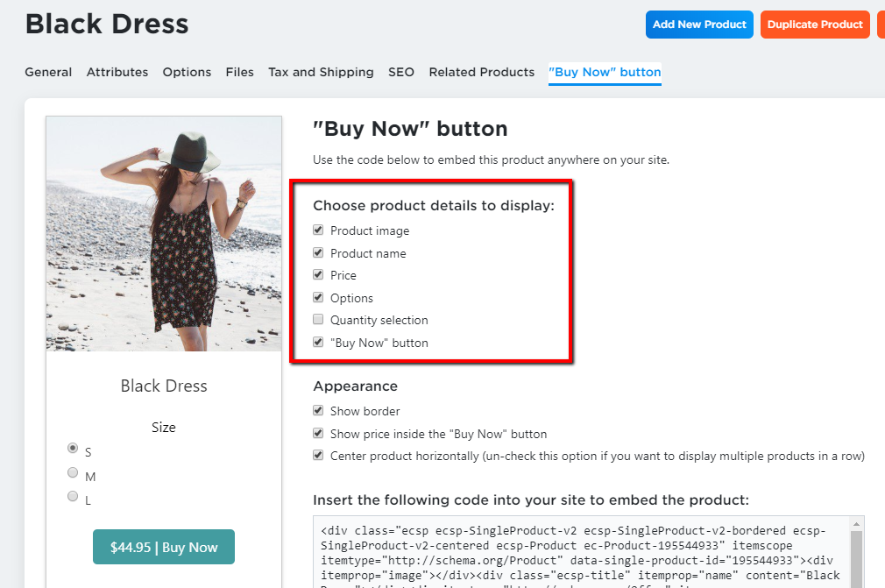The image size is (885, 588).
Task: Pick size L radio button
Action: click(73, 496)
